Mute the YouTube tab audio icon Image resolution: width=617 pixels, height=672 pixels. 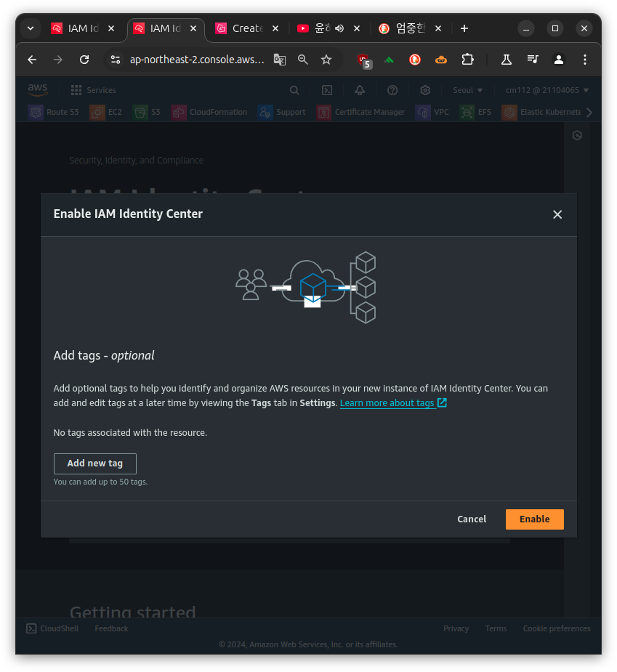click(x=339, y=28)
